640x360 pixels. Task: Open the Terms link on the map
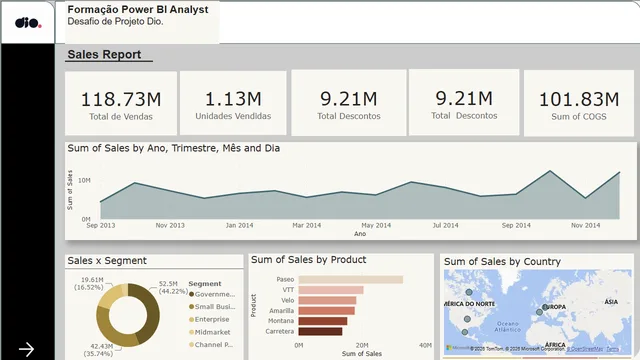612,349
